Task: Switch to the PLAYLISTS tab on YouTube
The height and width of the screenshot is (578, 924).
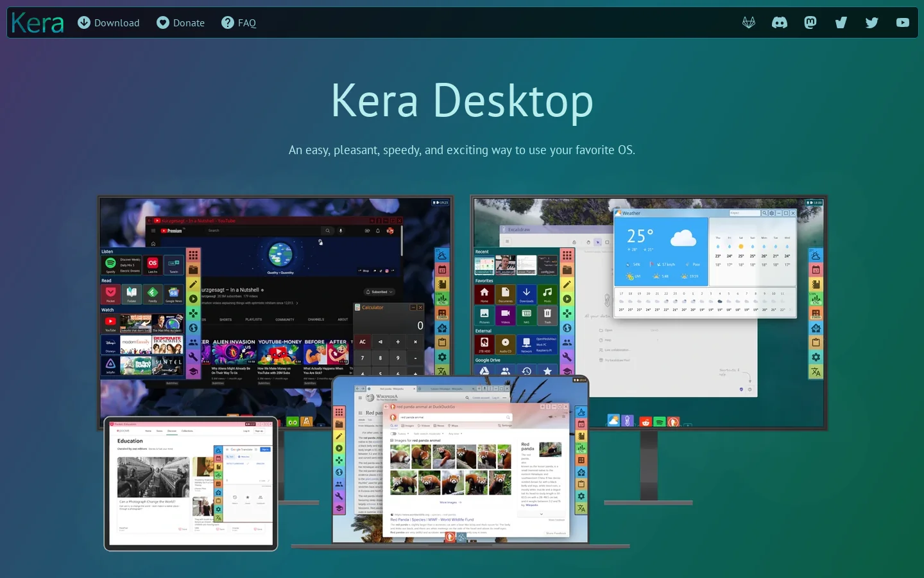Action: 253,319
